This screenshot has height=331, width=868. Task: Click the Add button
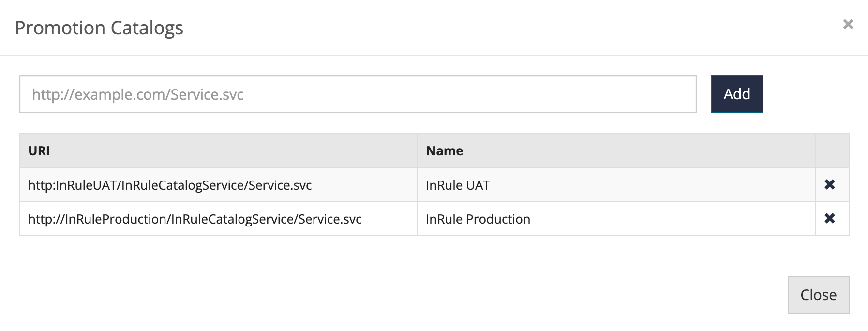(736, 94)
